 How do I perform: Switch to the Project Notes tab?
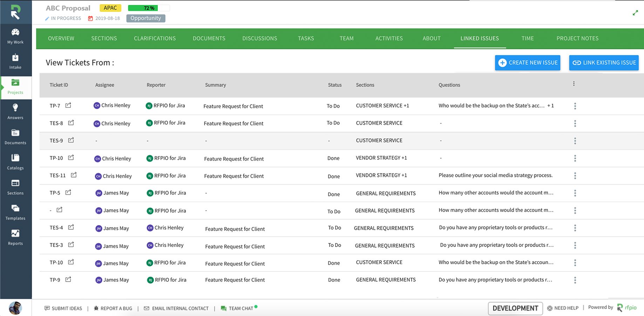577,38
